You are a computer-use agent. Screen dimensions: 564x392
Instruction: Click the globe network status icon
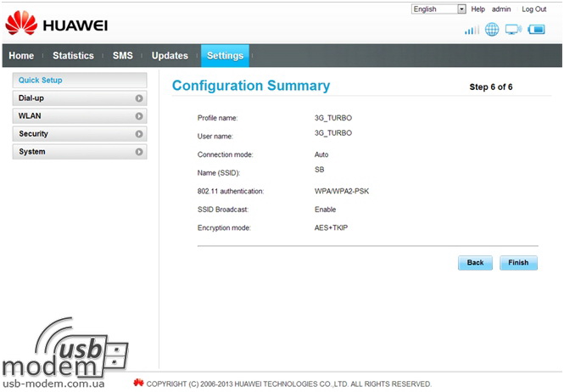click(x=492, y=30)
